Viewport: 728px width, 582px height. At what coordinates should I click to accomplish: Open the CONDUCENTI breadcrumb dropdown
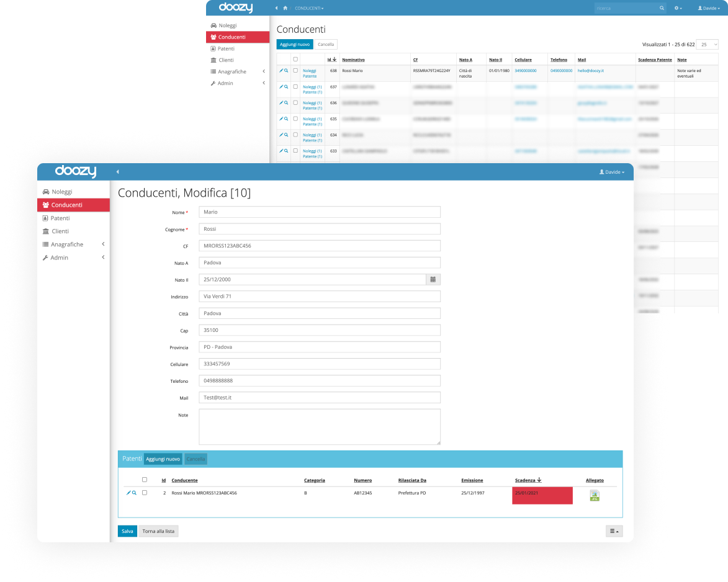pyautogui.click(x=309, y=8)
